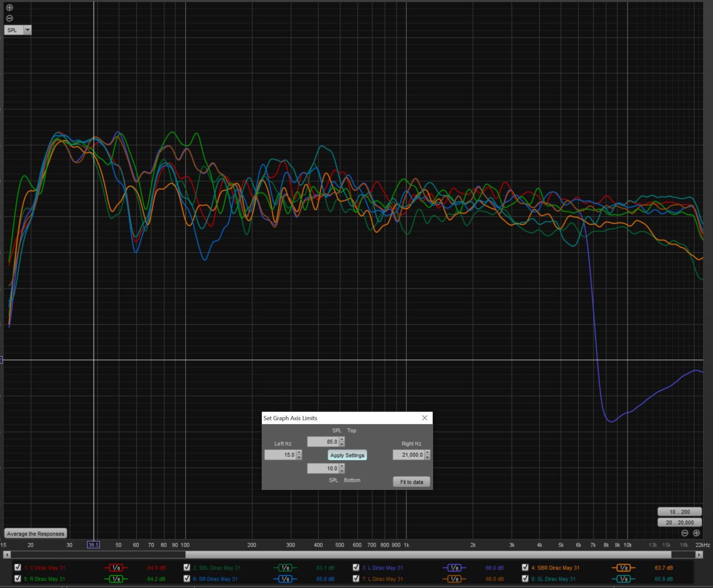Viewport: 713px width, 588px height.
Task: Click the 64.2 dB value for R trace
Action: pyautogui.click(x=156, y=579)
